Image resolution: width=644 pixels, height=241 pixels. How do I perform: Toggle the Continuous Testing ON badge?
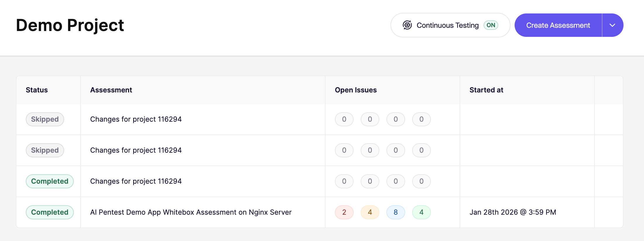pyautogui.click(x=491, y=25)
